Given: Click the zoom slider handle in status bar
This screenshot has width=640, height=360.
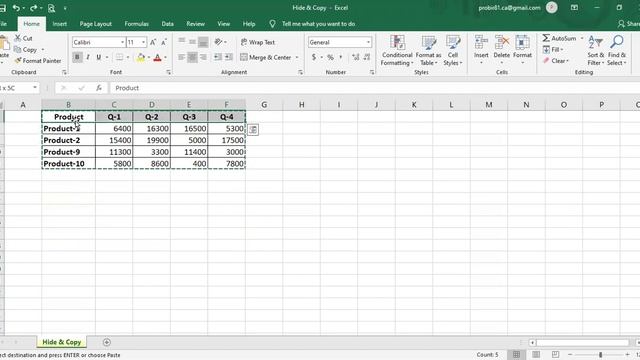Looking at the screenshot, I should [x=600, y=355].
